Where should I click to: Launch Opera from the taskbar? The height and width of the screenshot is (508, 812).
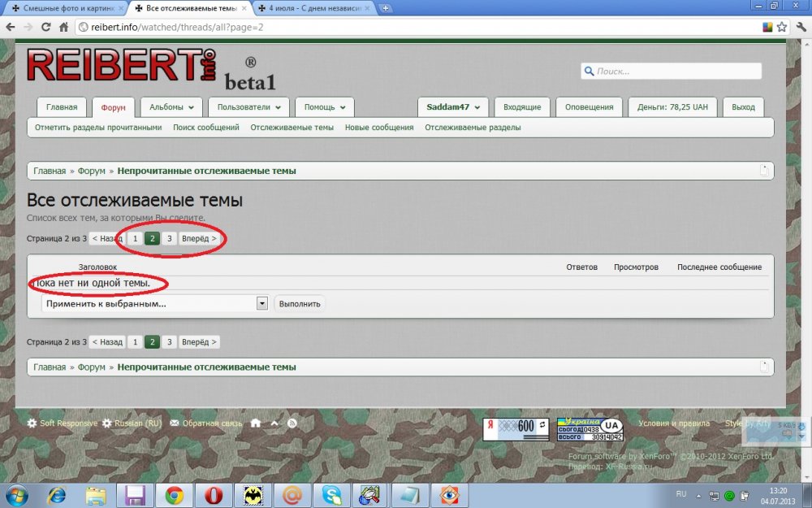(214, 494)
